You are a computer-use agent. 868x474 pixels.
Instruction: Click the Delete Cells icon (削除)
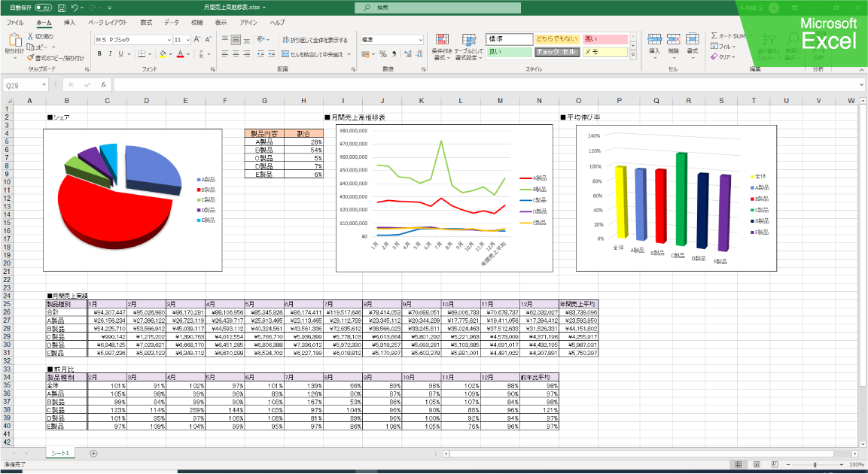pyautogui.click(x=675, y=43)
